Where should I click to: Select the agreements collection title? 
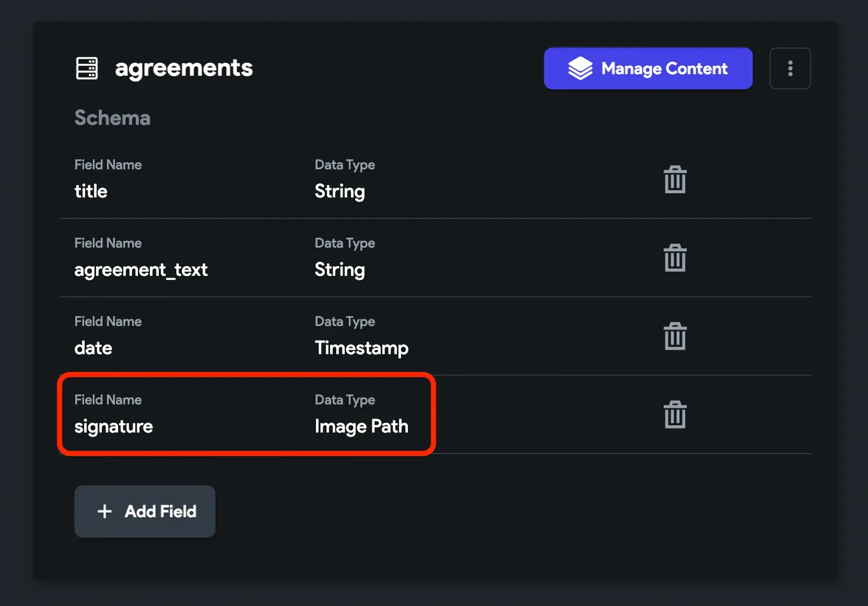click(184, 68)
